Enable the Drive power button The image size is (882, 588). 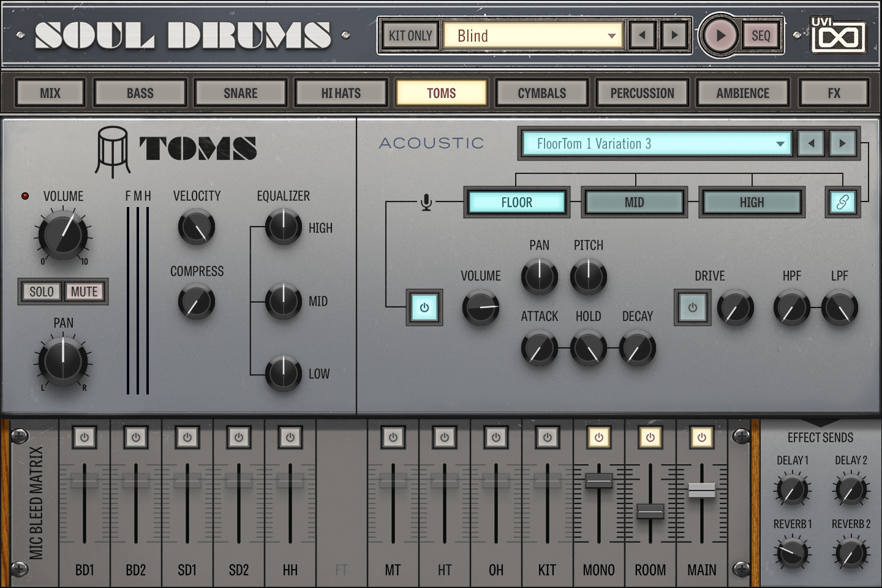(692, 307)
